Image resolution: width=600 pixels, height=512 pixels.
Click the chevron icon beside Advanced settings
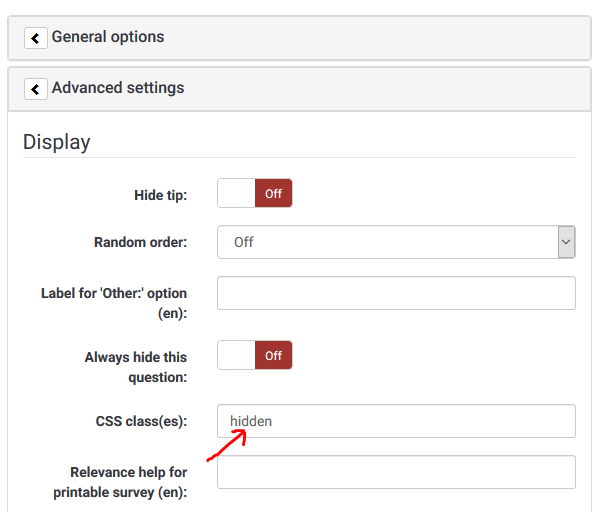point(36,89)
